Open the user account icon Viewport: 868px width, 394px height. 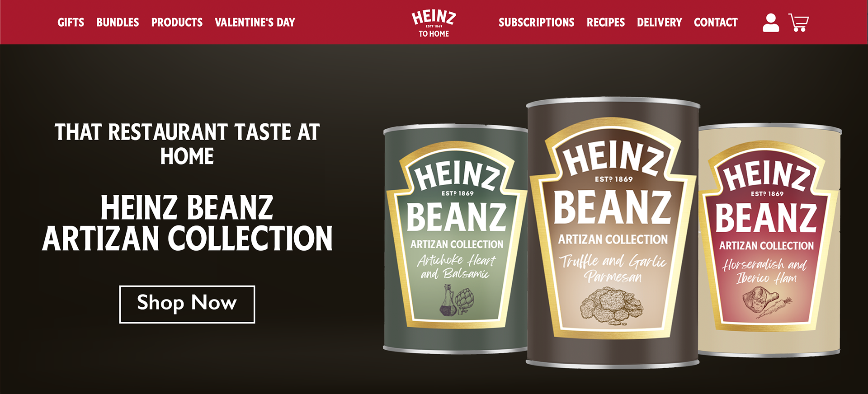pyautogui.click(x=771, y=23)
